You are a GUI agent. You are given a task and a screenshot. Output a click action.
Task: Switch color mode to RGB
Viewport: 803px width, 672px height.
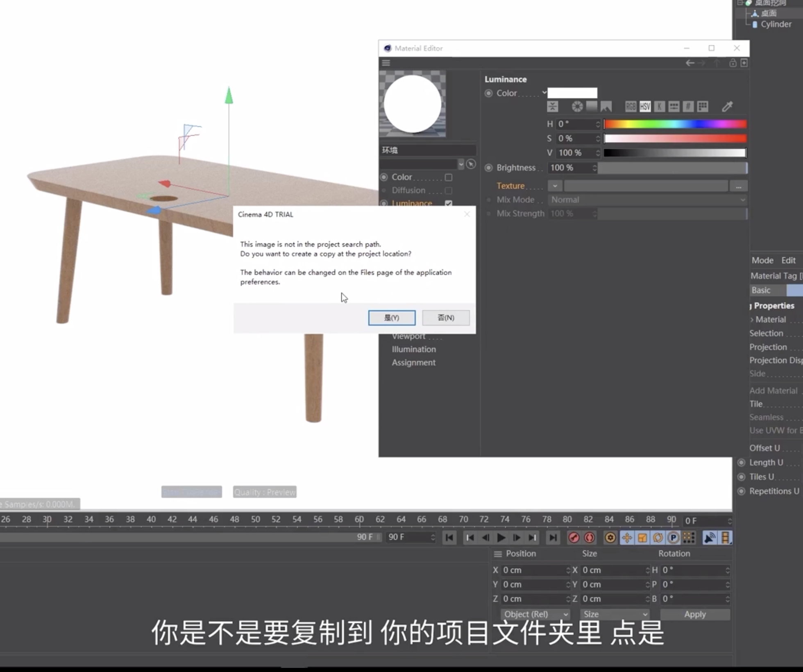[x=631, y=107]
